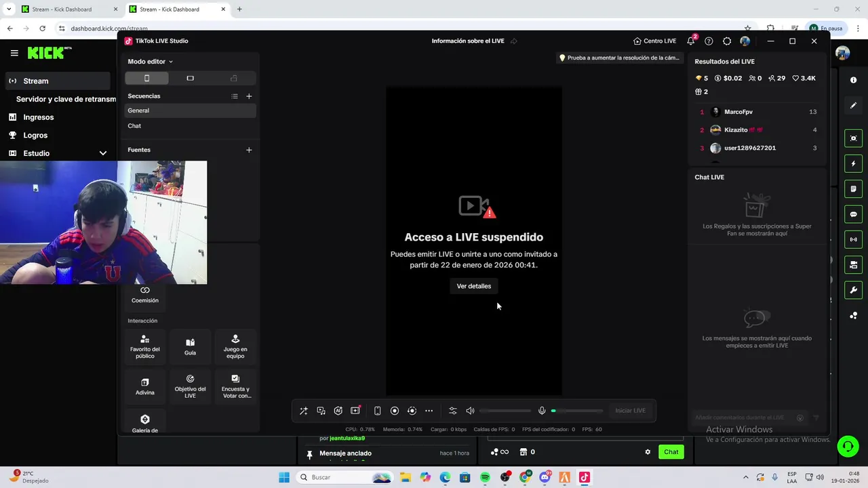Click the Windows Start button

284,477
